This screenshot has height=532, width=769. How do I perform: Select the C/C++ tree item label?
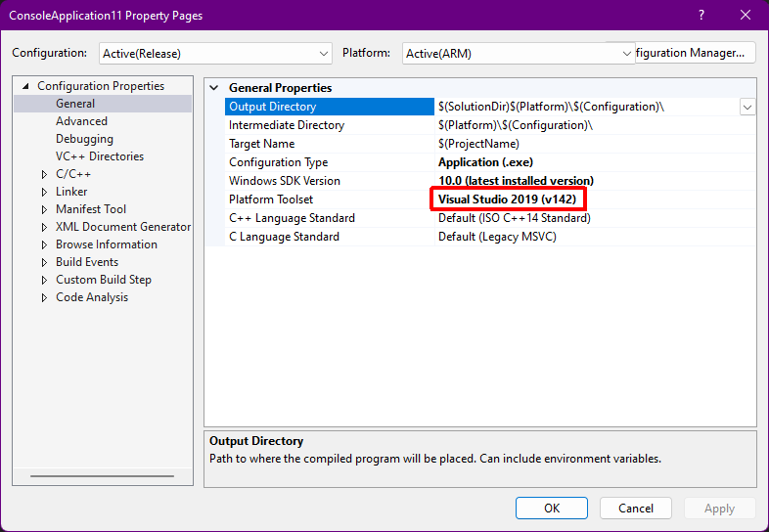pyautogui.click(x=73, y=174)
